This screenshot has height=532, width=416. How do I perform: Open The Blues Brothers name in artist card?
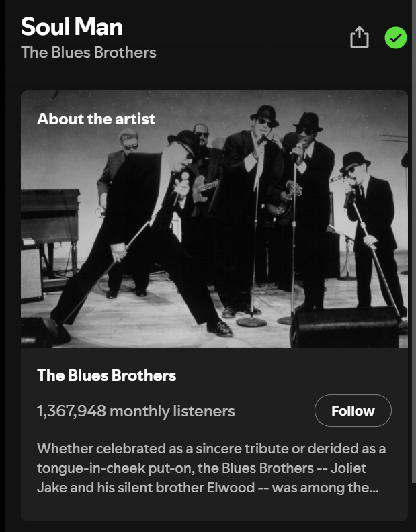click(x=106, y=375)
